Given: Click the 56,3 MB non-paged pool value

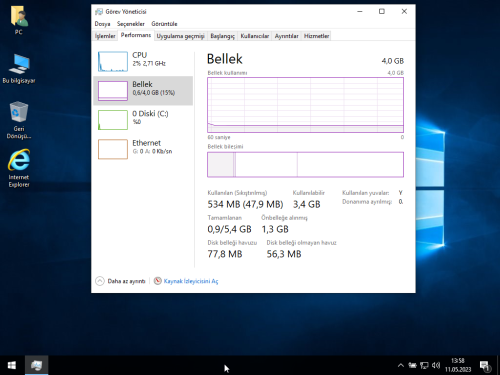Looking at the screenshot, I should coord(284,254).
